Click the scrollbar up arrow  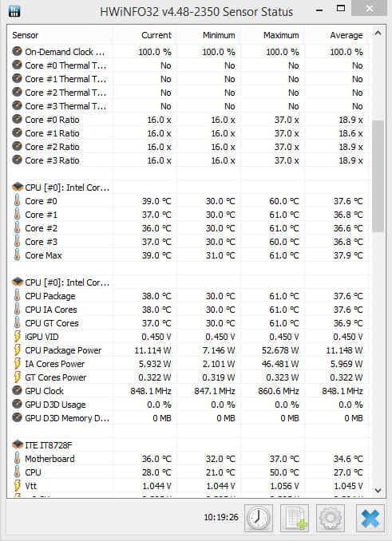coord(378,34)
